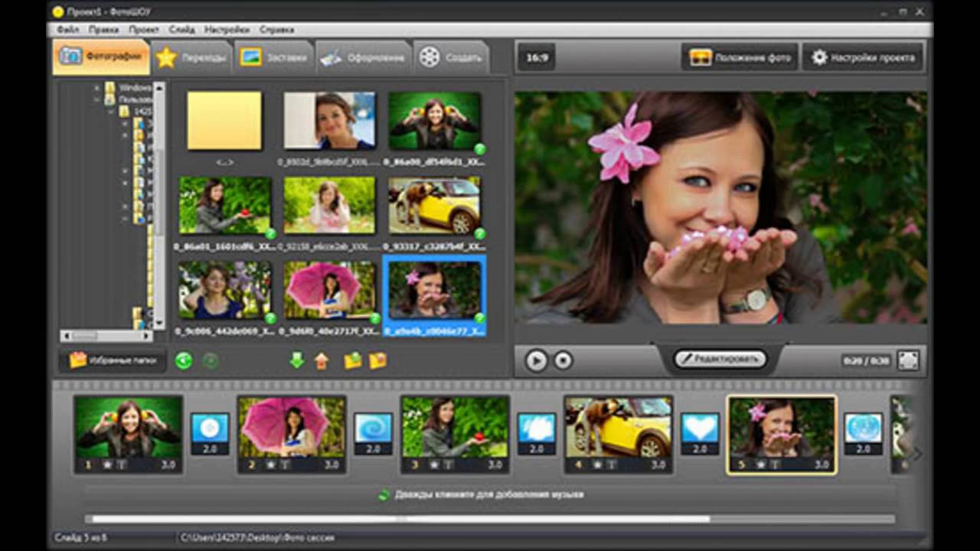
Task: Open the 16:9 aspect ratio selector
Action: pyautogui.click(x=537, y=57)
